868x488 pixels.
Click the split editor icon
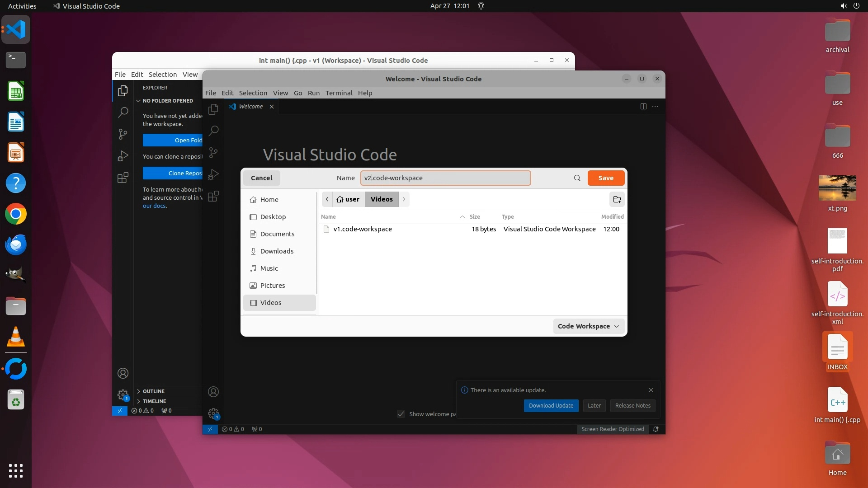pos(643,107)
